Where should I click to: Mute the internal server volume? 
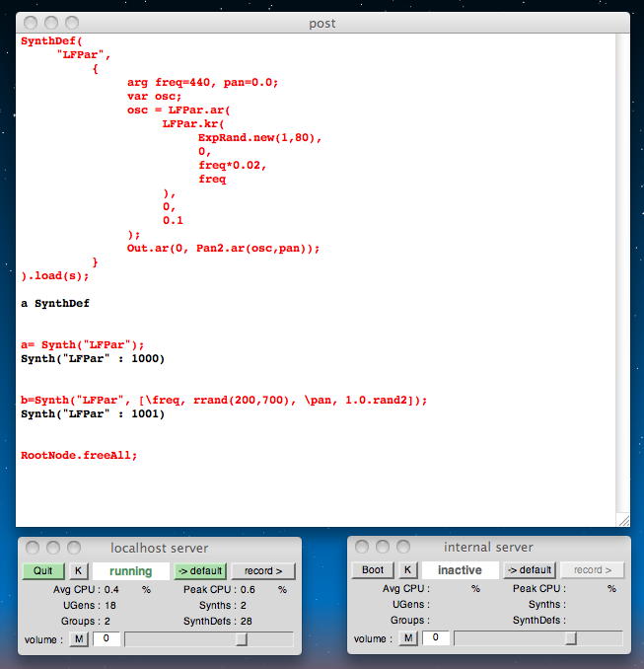click(408, 637)
